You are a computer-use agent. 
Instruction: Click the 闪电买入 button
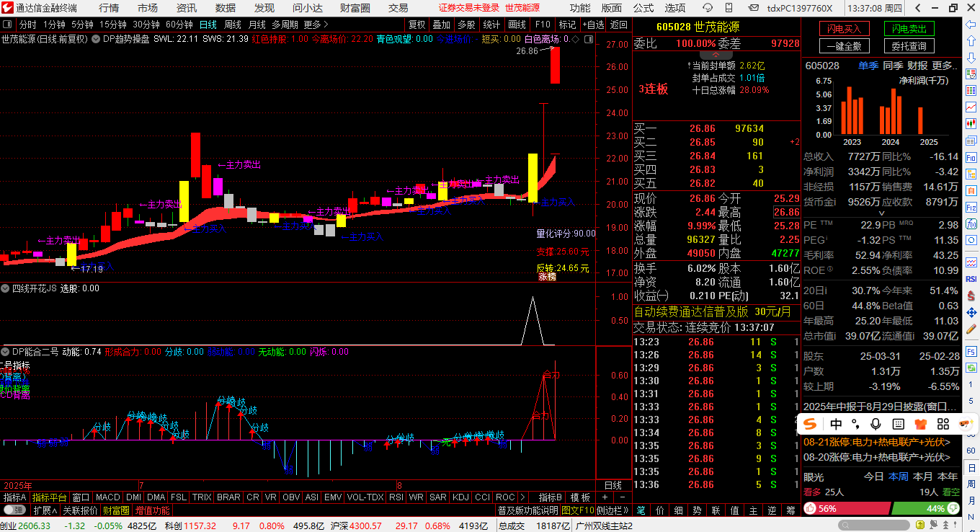tap(845, 29)
